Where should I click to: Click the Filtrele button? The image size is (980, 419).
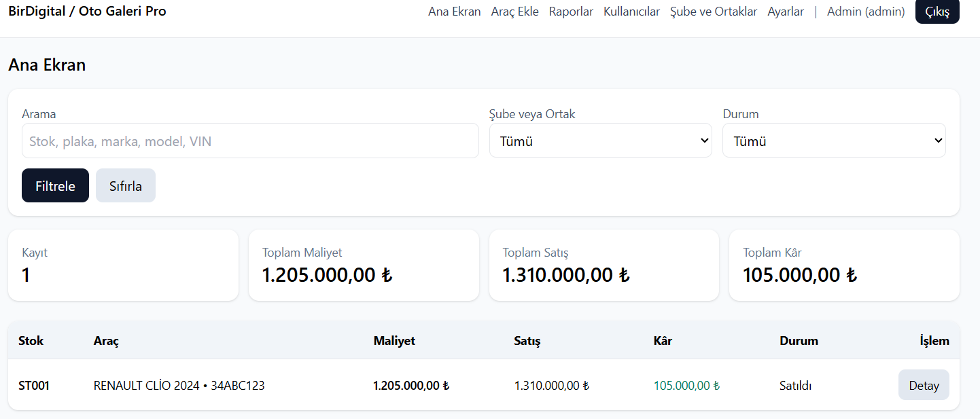pyautogui.click(x=55, y=185)
